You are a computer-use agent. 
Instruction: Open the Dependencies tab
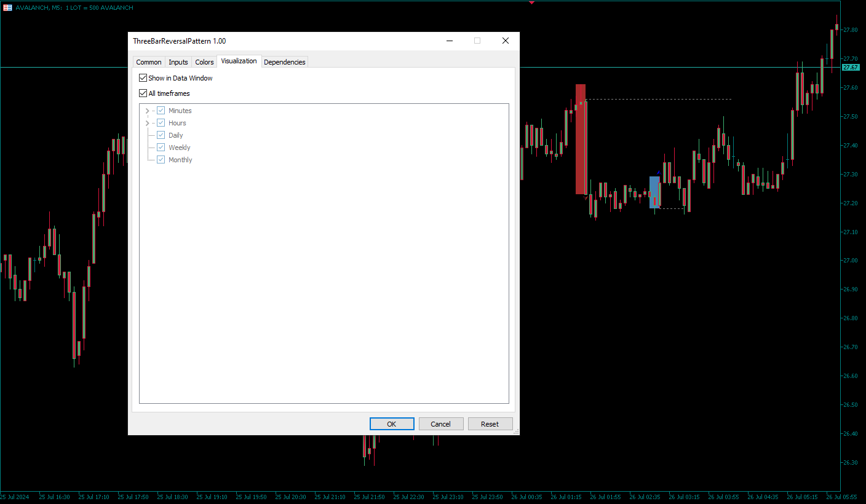[285, 62]
